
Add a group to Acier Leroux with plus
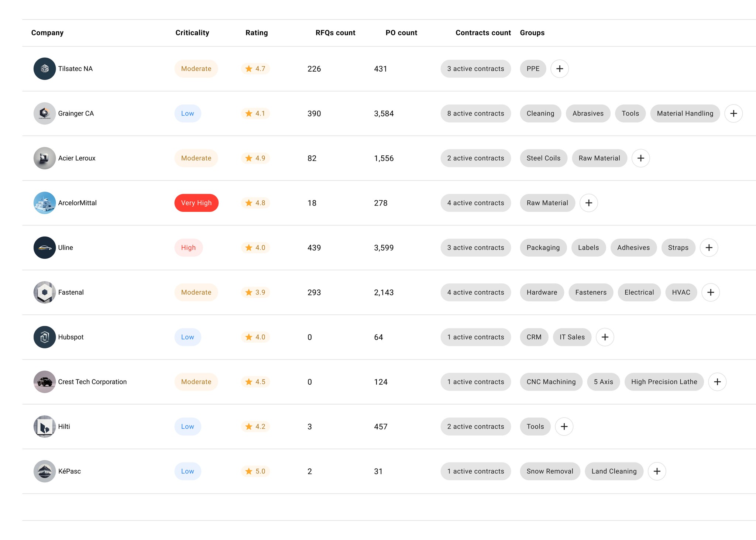click(641, 158)
